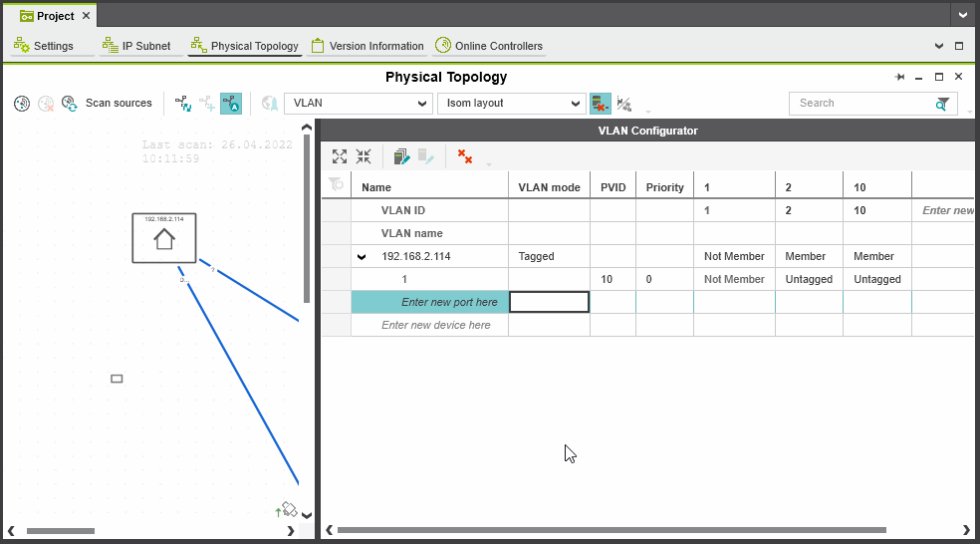Open the Isom layout dropdown
980x544 pixels.
pyautogui.click(x=512, y=104)
